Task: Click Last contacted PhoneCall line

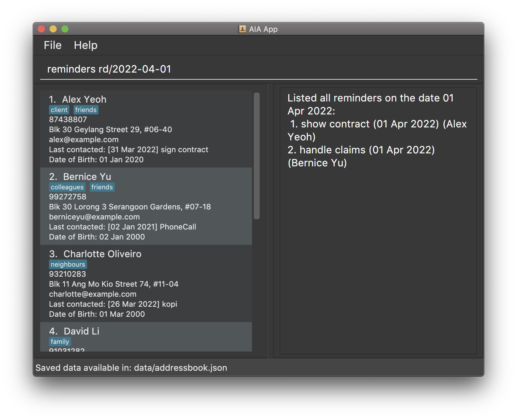Action: coord(122,227)
